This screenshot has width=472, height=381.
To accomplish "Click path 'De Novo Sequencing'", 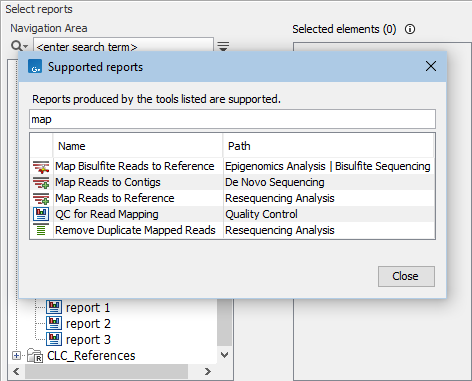I will click(275, 182).
